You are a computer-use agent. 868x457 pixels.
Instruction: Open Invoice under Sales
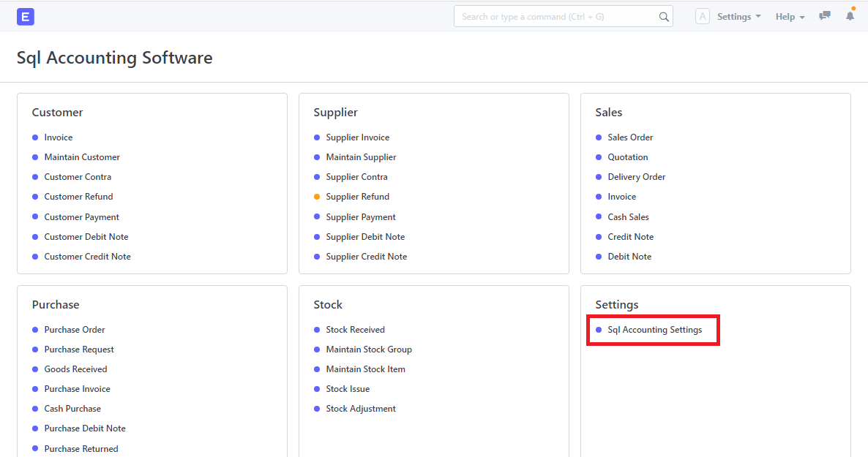(621, 197)
